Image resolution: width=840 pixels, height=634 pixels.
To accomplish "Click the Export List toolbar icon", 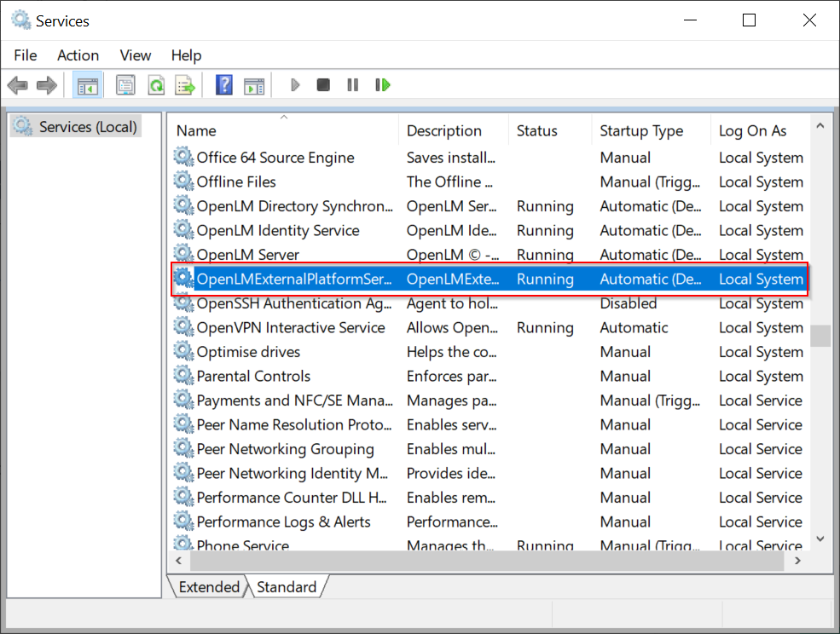I will pyautogui.click(x=185, y=85).
